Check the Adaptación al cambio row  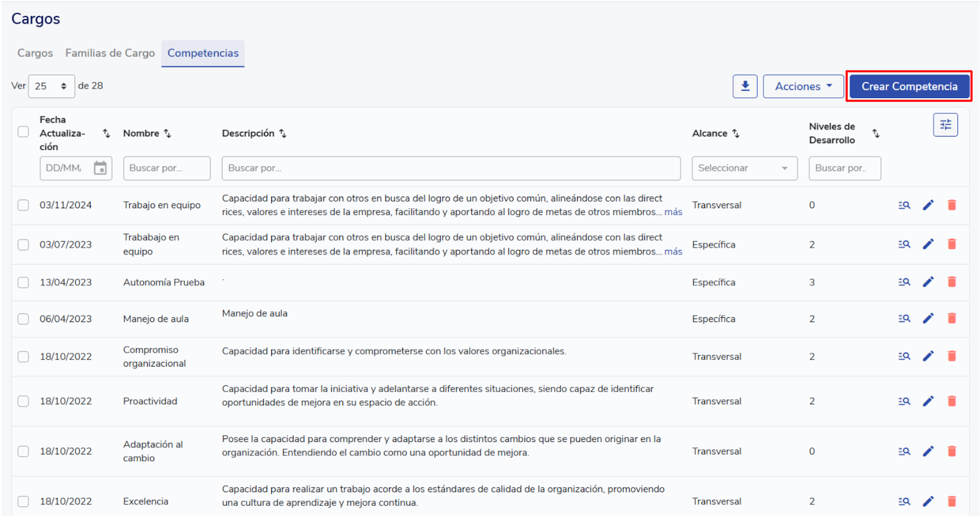23,452
